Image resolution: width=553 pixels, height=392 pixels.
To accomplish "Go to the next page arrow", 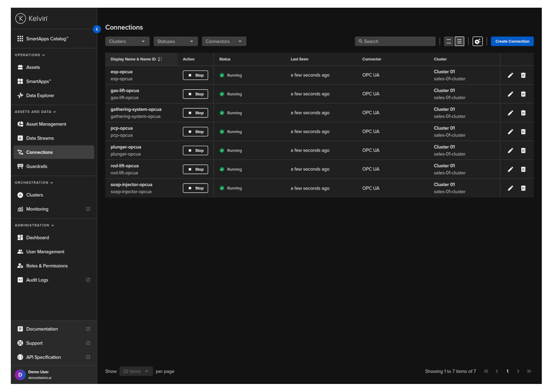I will tap(518, 371).
